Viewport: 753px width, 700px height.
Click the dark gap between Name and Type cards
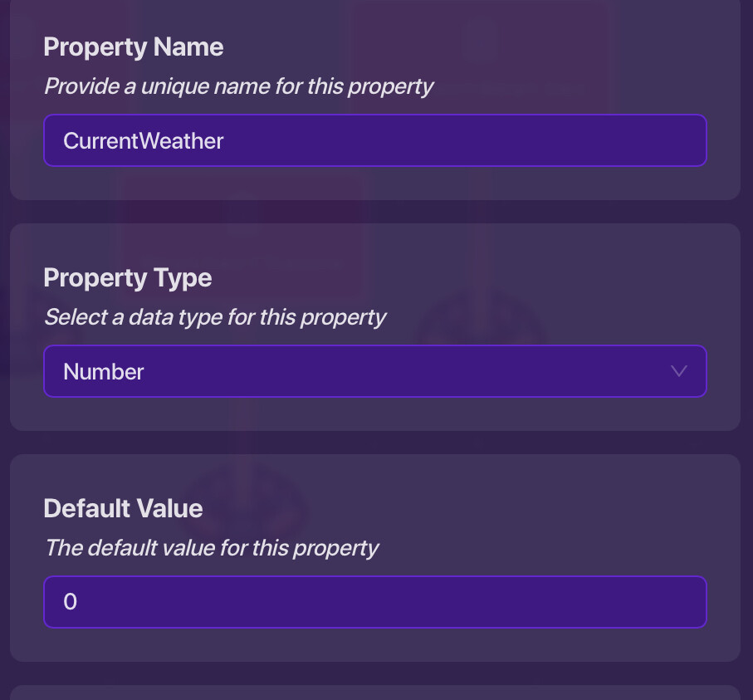(374, 212)
